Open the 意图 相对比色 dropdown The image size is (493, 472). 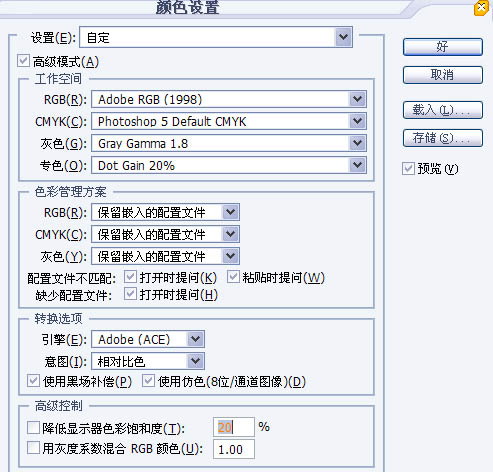click(148, 361)
